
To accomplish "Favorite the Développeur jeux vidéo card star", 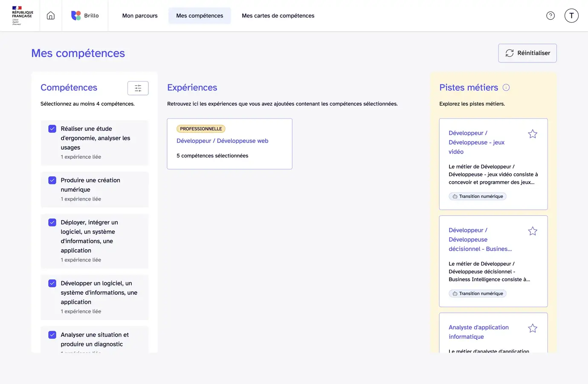I will pyautogui.click(x=533, y=134).
